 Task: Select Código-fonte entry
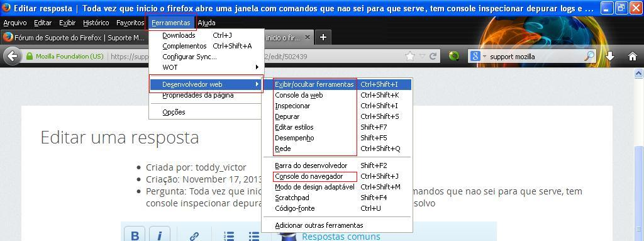(x=337, y=208)
